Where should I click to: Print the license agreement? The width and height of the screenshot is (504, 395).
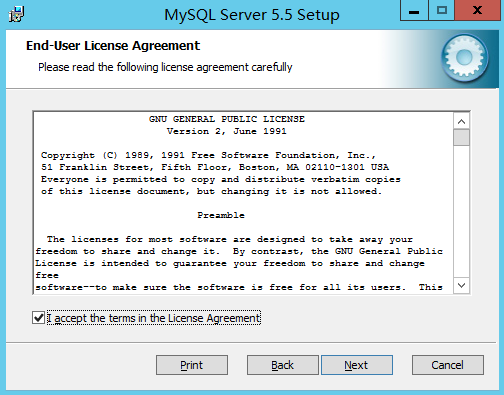(x=192, y=365)
